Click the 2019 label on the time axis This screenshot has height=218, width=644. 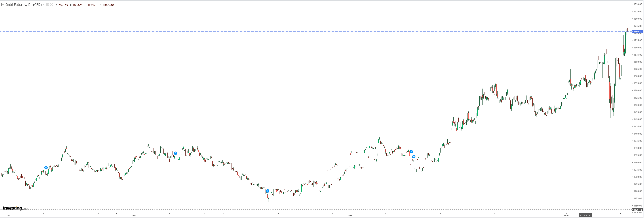coord(350,215)
